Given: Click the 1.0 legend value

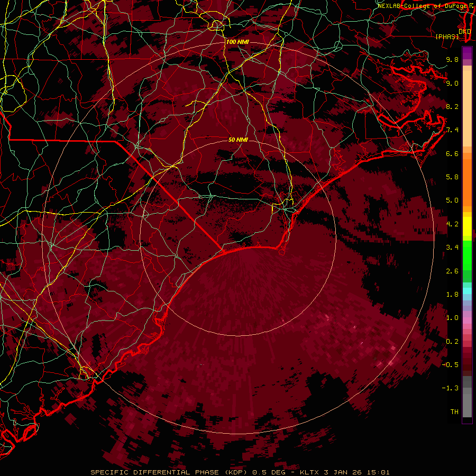Looking at the screenshot, I should pos(452,318).
